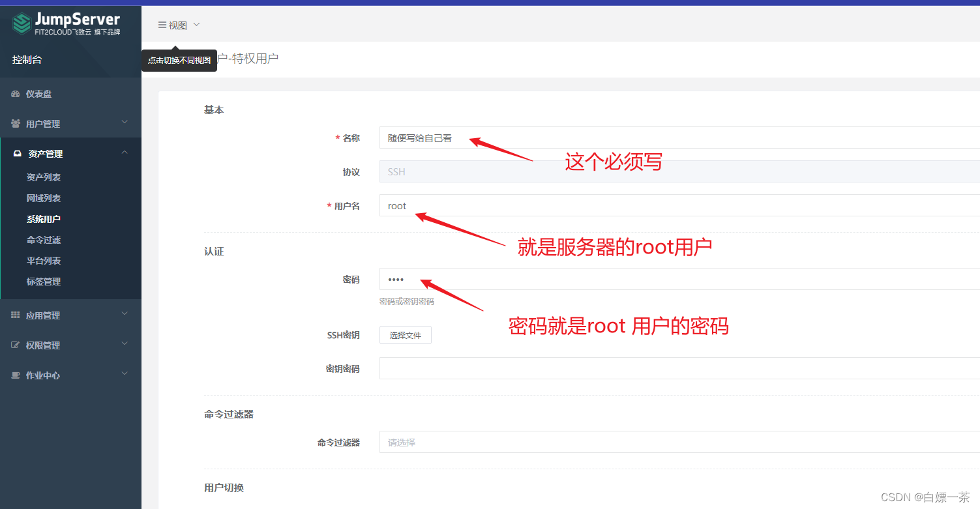This screenshot has height=509, width=980.
Task: Click the inbox icon beside 资产管理
Action: [18, 154]
